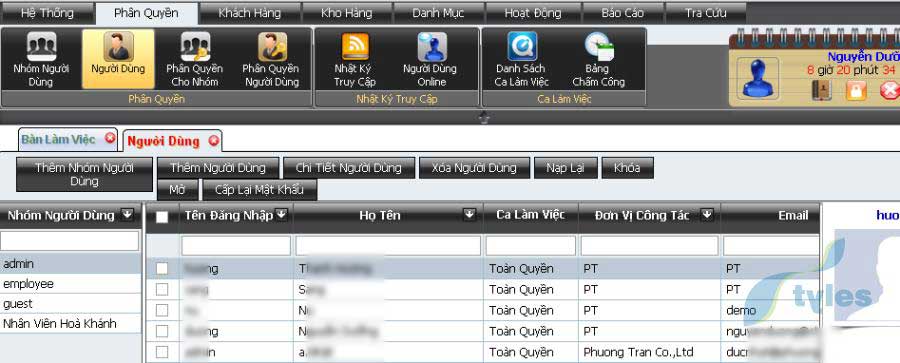Focus the Ca Làm Việc filter field
The width and height of the screenshot is (900, 363).
coord(531,246)
